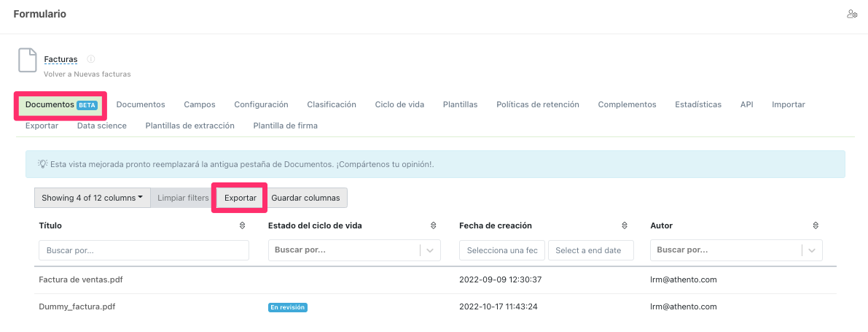Go to Complementos tab
The width and height of the screenshot is (868, 332).
627,104
